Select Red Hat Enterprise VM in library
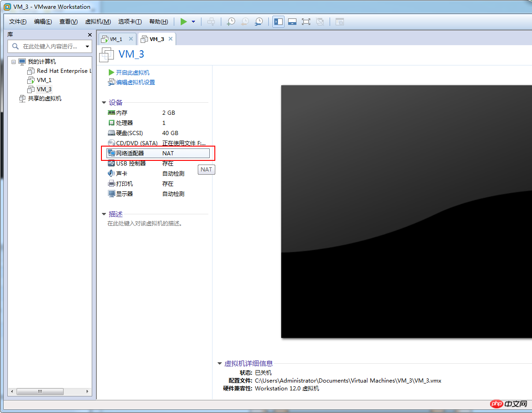 tap(64, 71)
